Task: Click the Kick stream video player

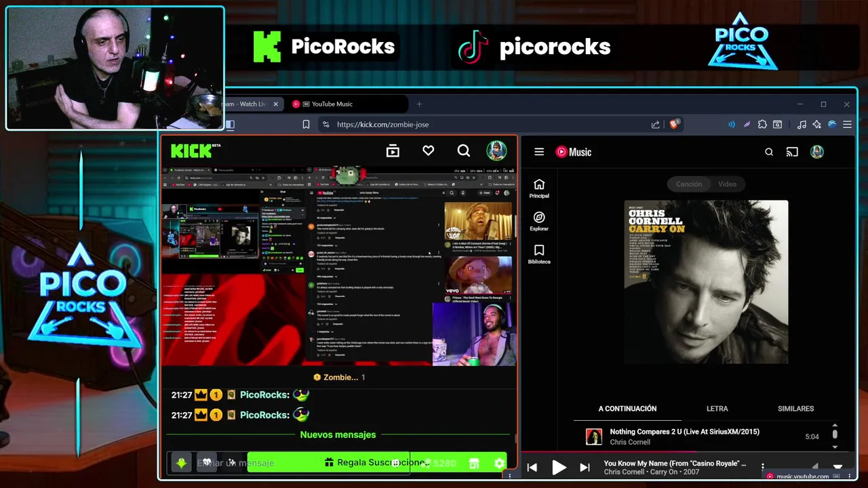Action: pyautogui.click(x=338, y=266)
